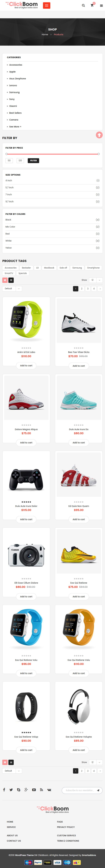Screen dimensions: 105x868
Task: Open the YouTube icon in footer
Action: point(34,789)
